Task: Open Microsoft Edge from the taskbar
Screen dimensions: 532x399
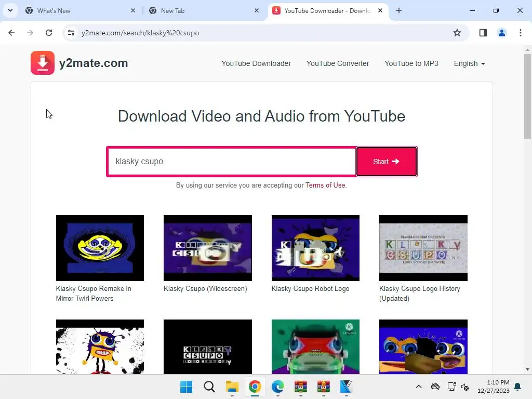Action: pos(278,387)
